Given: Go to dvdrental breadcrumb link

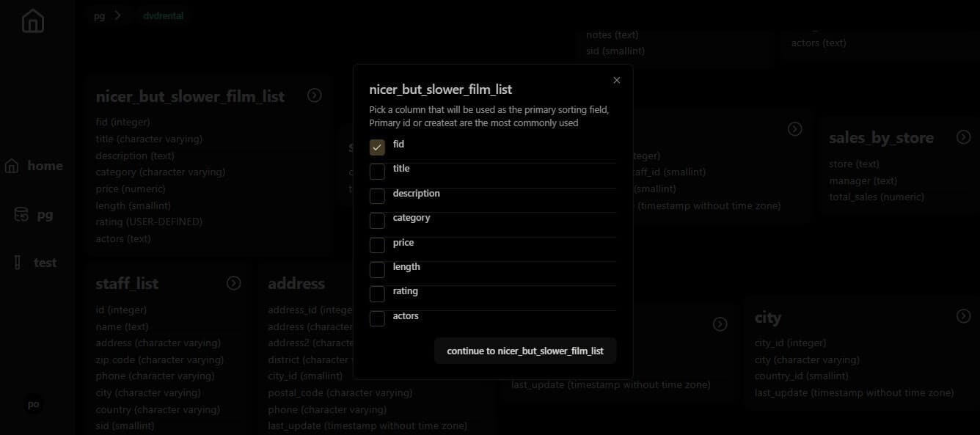Looking at the screenshot, I should [x=164, y=15].
